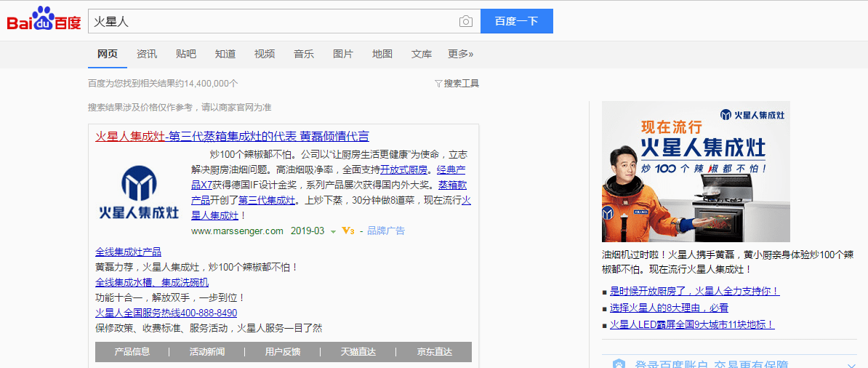868x368 pixels.
Task: Open image search via camera icon
Action: coord(466,22)
